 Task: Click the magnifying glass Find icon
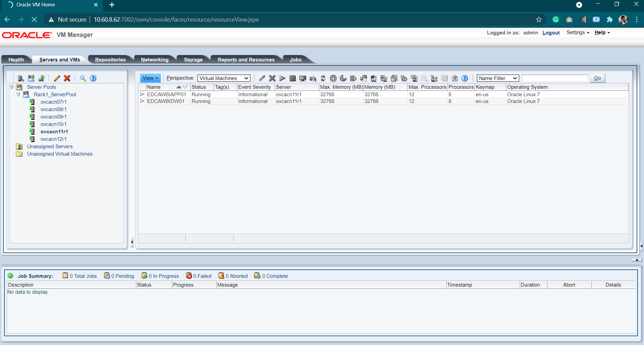point(83,78)
